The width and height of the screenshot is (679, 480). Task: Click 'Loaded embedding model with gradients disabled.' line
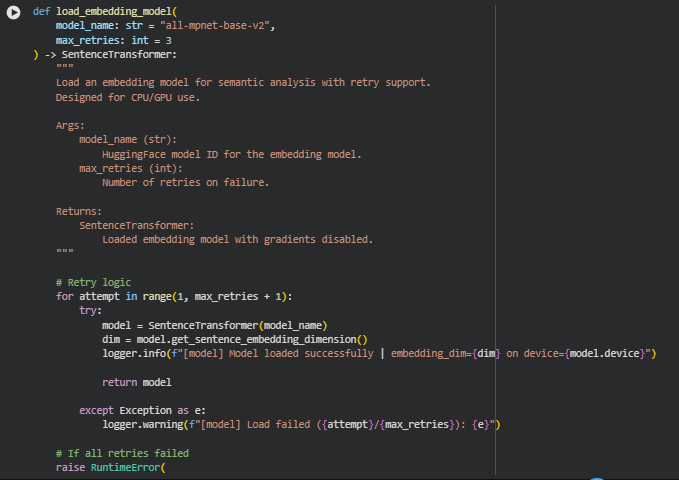tap(237, 240)
